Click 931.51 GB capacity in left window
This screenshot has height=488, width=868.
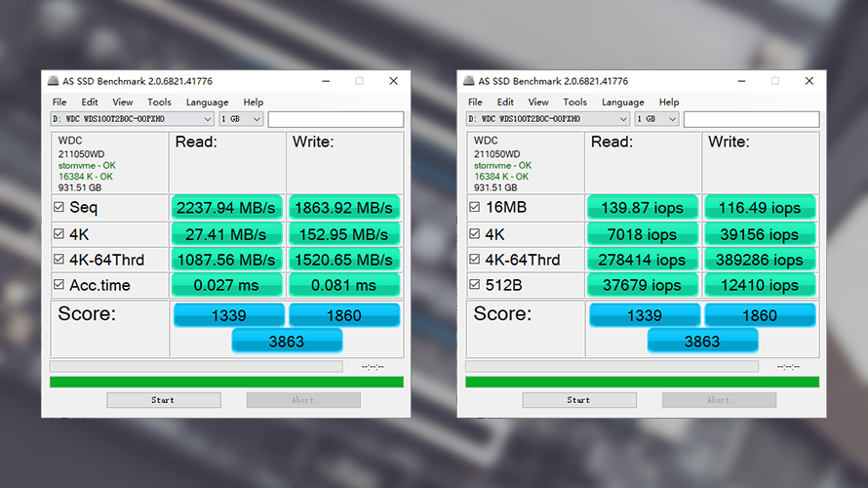point(80,187)
